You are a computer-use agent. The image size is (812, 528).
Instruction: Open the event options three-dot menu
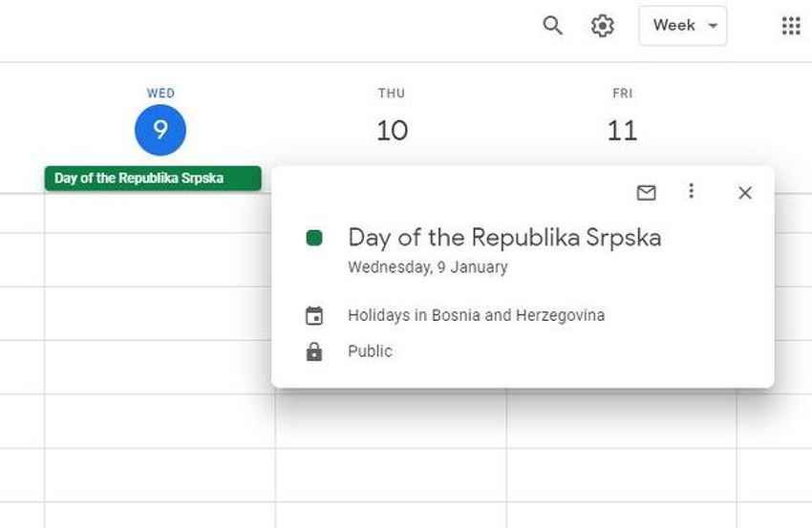(692, 192)
